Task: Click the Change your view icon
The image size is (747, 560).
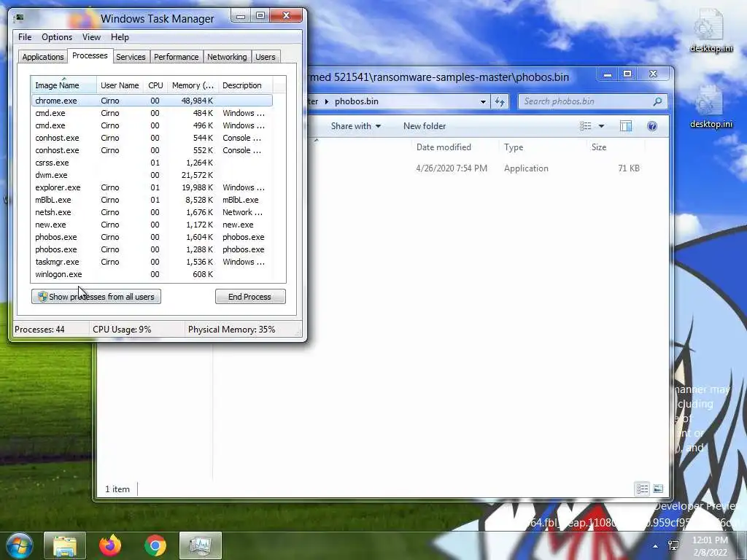Action: [x=586, y=126]
